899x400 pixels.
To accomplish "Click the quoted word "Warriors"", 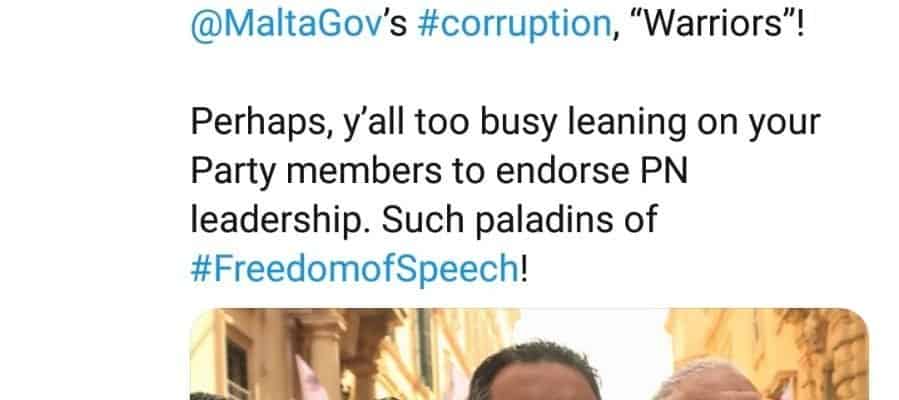I will coord(711,23).
